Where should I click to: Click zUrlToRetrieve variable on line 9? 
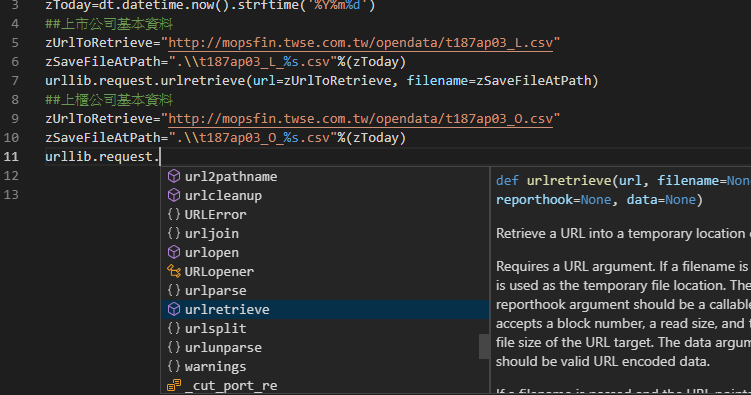tap(99, 119)
